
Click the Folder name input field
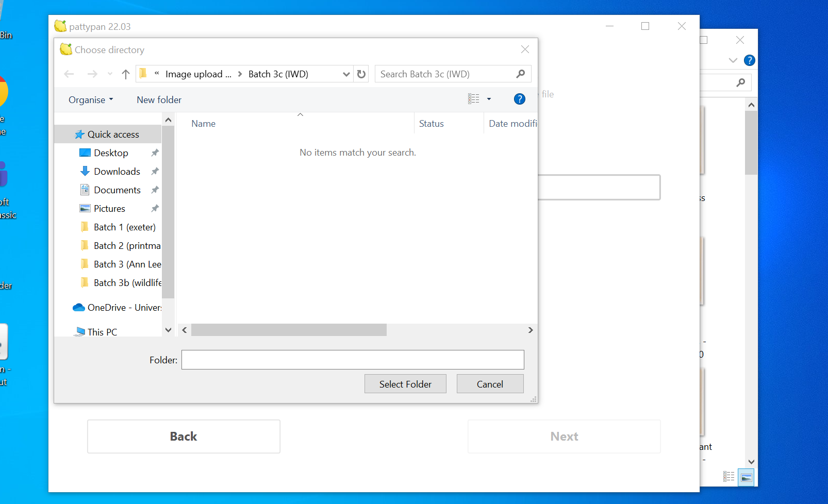353,360
